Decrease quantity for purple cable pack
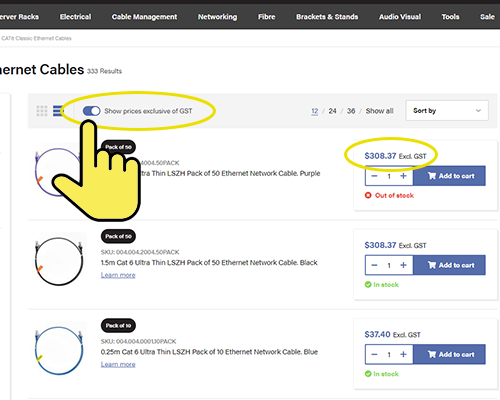Viewport: 500px width, 400px height. [374, 176]
